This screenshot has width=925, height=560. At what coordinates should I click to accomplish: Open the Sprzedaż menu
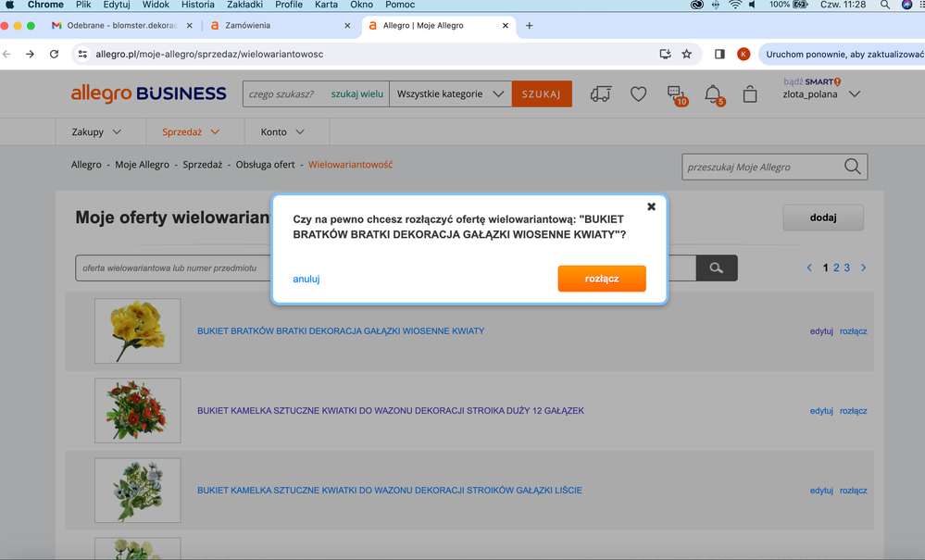coord(191,132)
